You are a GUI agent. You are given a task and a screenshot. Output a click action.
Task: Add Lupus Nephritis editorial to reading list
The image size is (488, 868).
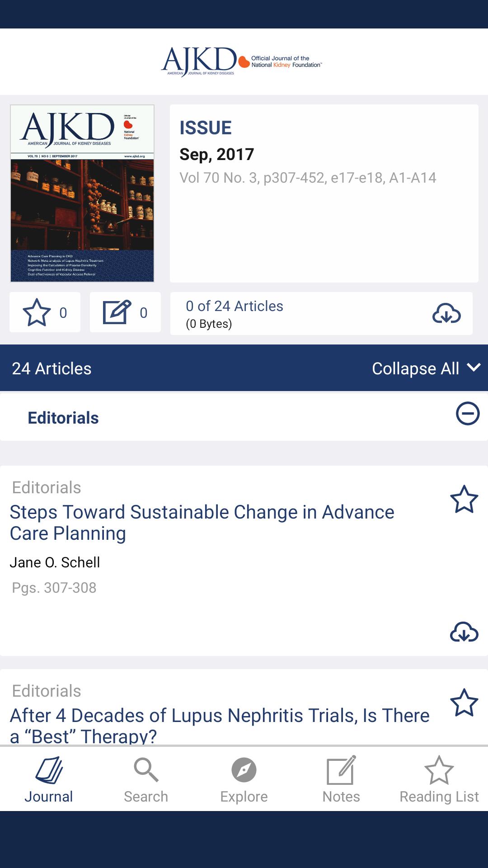tap(464, 703)
